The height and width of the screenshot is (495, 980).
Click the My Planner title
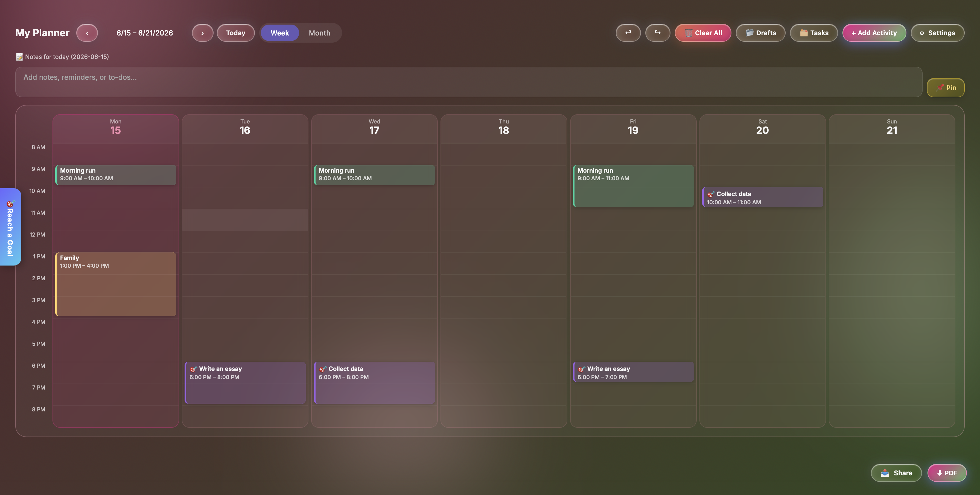tap(42, 33)
